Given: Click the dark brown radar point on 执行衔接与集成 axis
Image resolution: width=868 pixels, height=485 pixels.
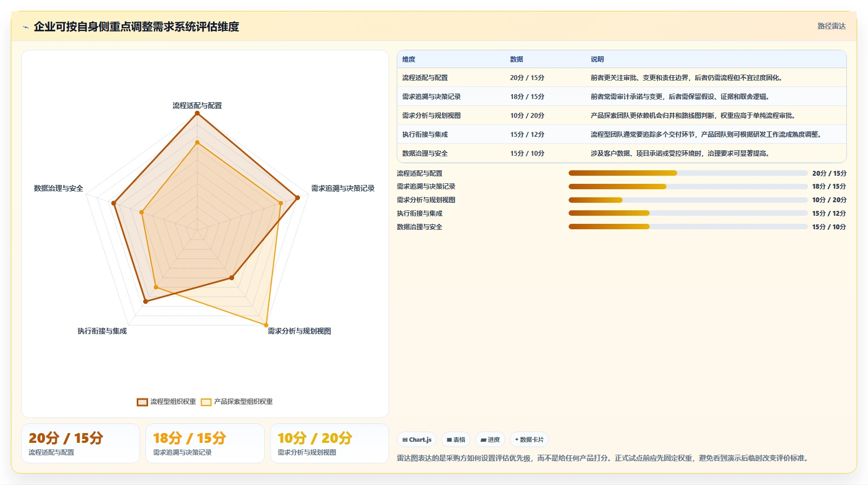Looking at the screenshot, I should click(x=145, y=302).
